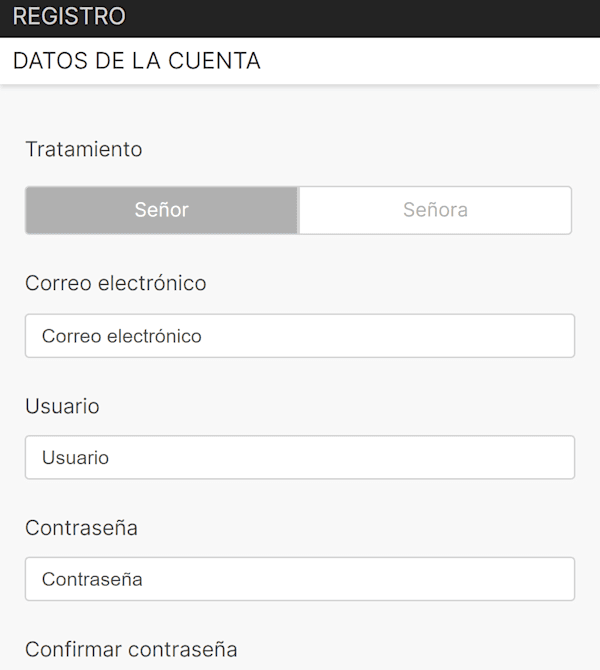The width and height of the screenshot is (600, 670).
Task: Click the Contraseña field label
Action: point(81,527)
